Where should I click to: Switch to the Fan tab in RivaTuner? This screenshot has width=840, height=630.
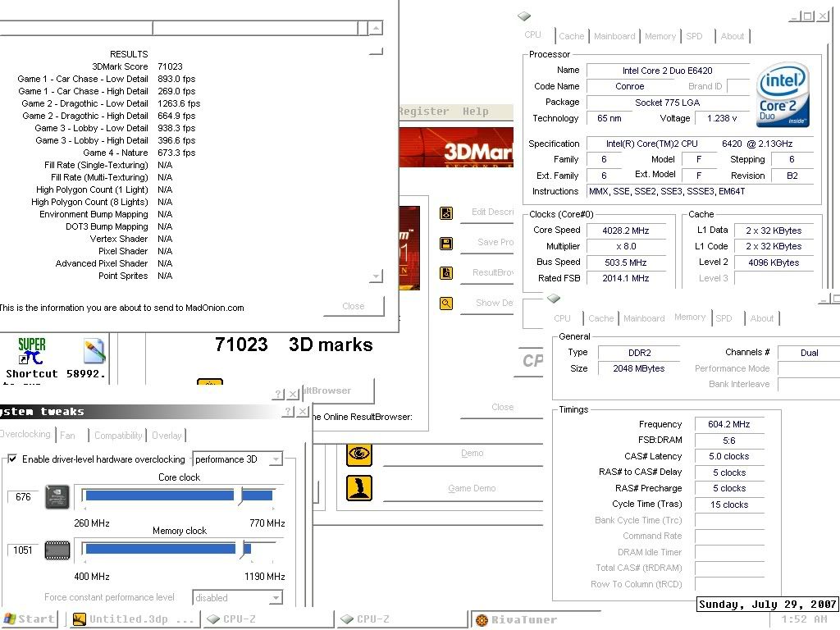67,435
